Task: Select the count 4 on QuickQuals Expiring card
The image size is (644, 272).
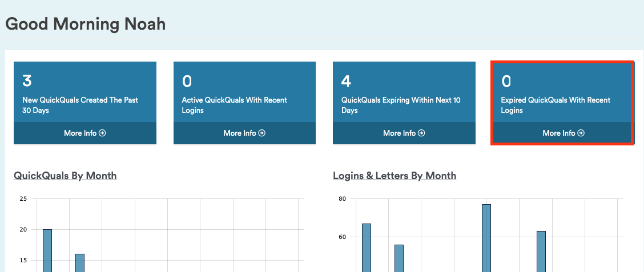Action: [346, 81]
